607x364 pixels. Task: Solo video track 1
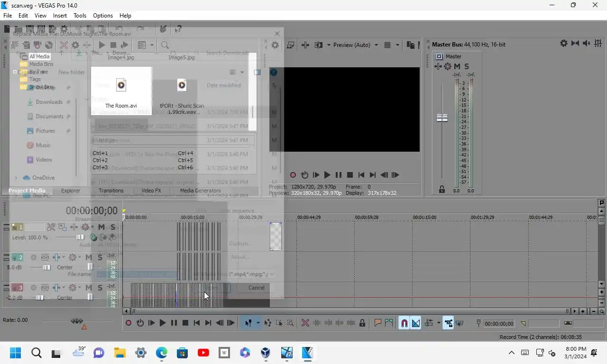click(113, 227)
